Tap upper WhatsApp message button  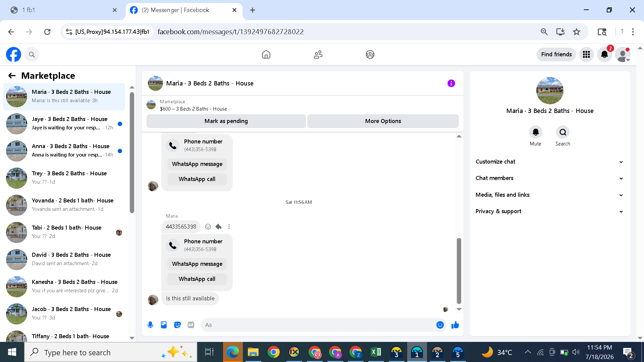click(x=197, y=164)
